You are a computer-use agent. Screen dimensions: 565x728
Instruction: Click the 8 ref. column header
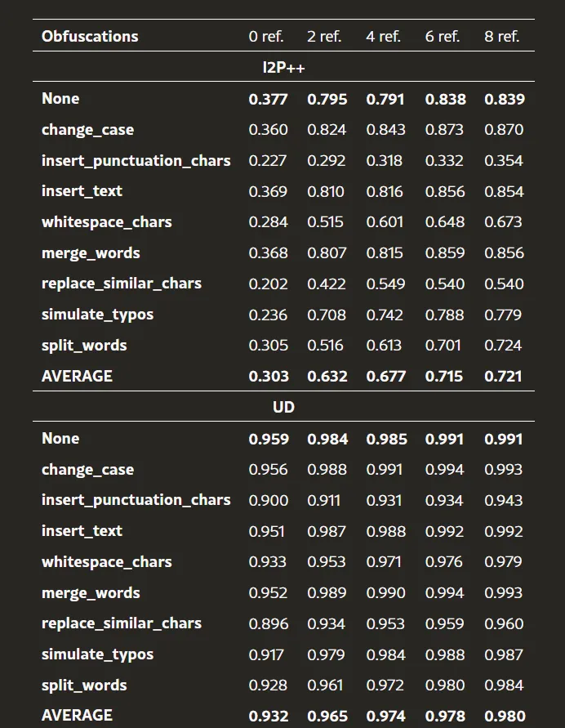(x=501, y=36)
